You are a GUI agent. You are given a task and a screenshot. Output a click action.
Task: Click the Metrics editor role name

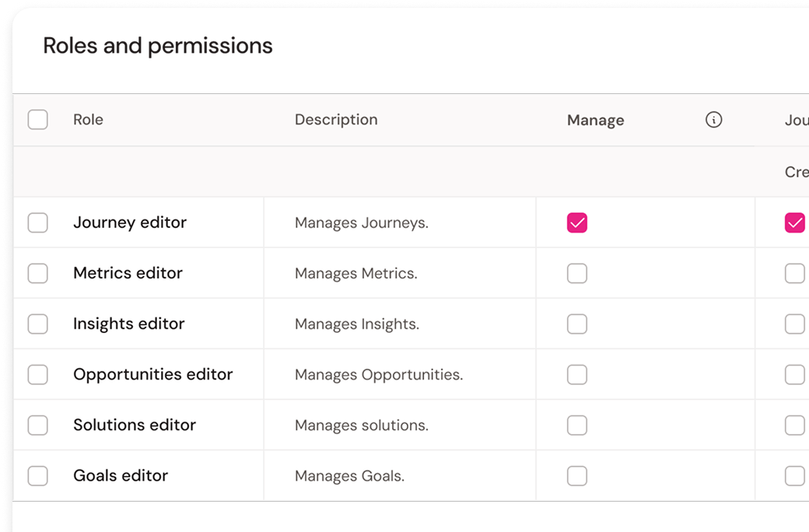(128, 273)
